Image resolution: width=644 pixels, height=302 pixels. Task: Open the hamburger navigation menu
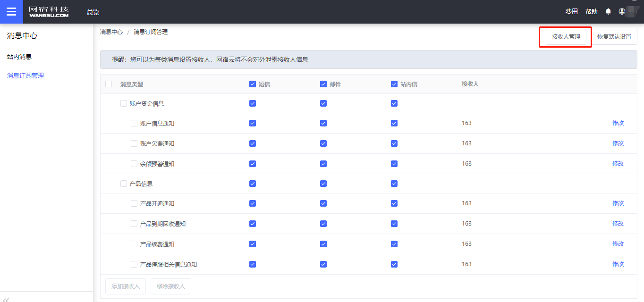[x=11, y=12]
